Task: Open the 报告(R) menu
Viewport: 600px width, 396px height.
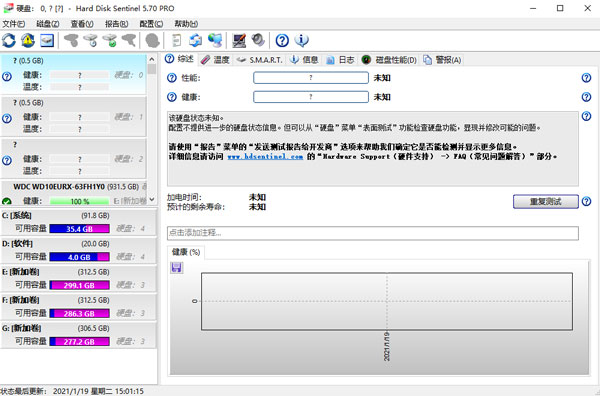Action: [x=117, y=24]
